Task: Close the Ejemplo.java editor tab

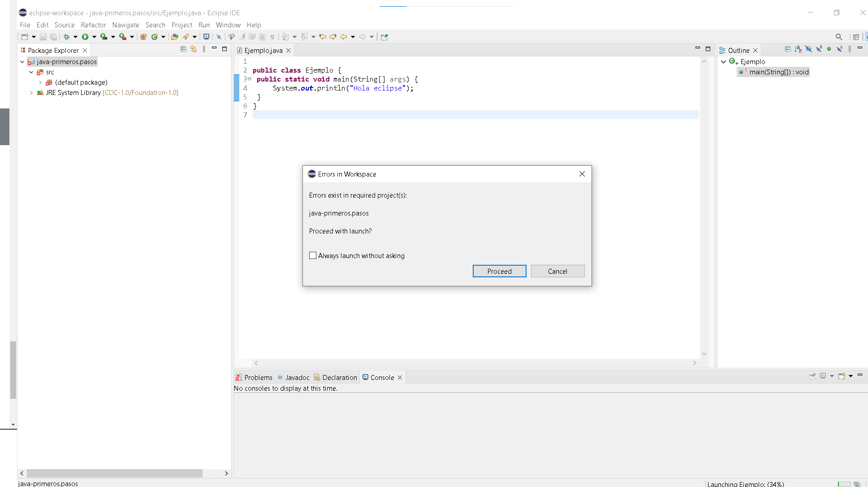Action: coord(289,51)
